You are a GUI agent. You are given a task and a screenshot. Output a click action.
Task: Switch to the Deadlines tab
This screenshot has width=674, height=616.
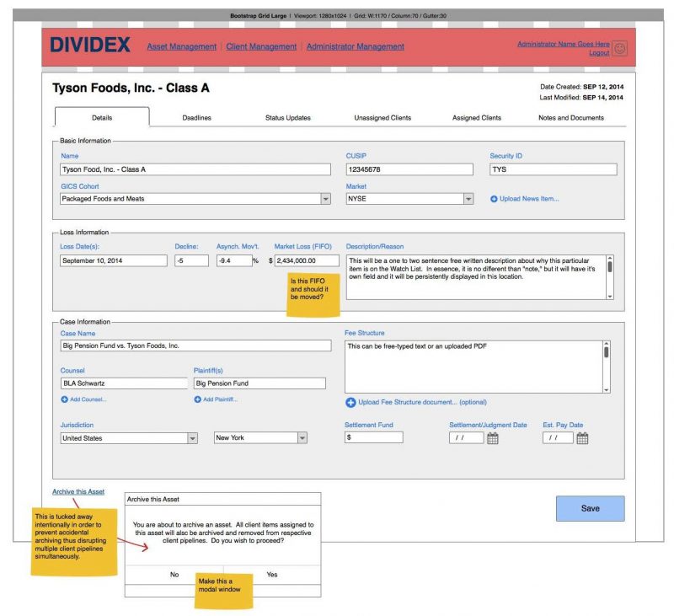197,118
